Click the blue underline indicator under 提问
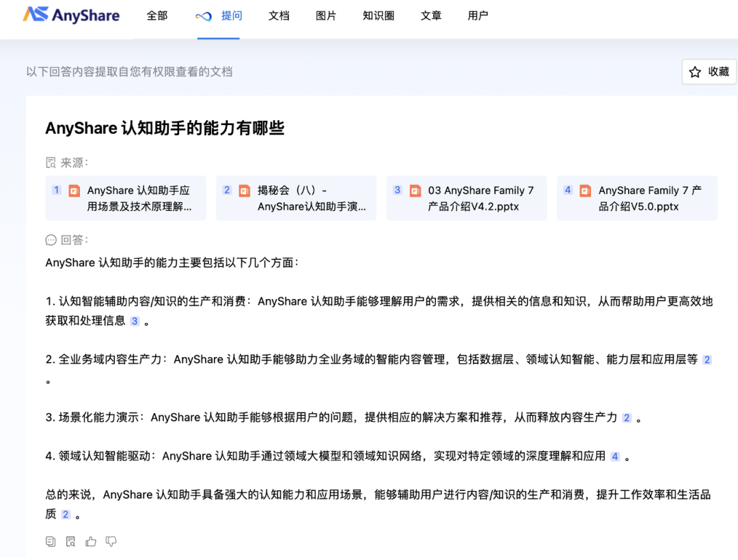 point(218,39)
